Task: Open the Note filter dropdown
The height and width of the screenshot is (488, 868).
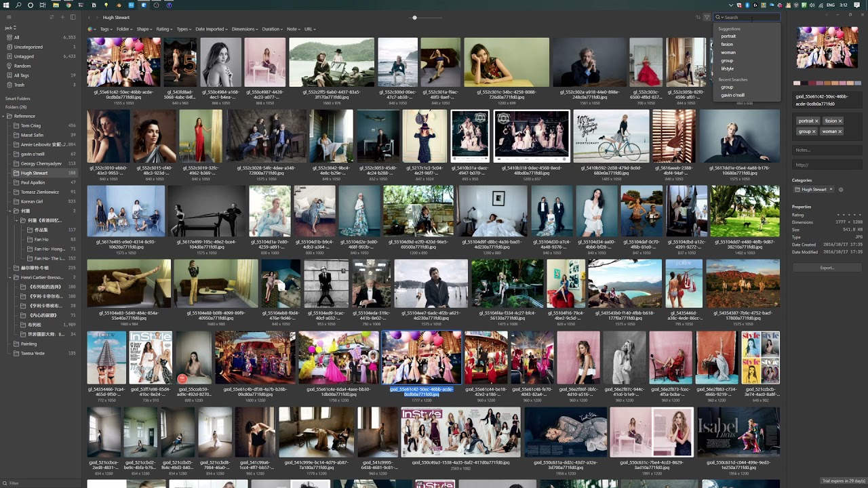Action: pos(294,29)
